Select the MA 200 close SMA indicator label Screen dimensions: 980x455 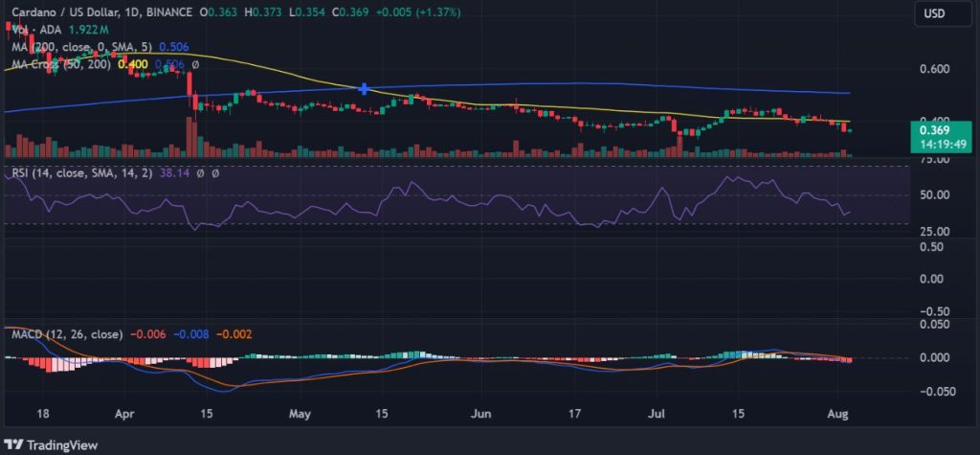click(x=80, y=48)
